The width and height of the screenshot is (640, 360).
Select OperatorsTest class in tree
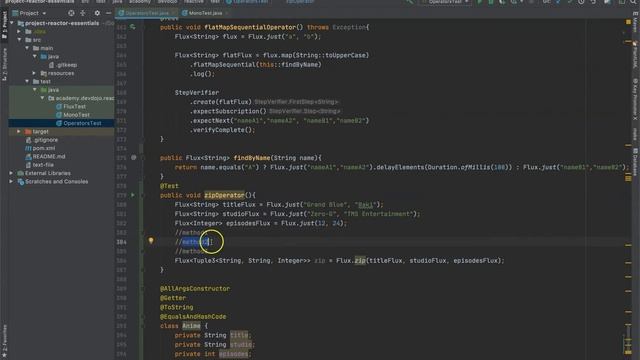[78, 123]
